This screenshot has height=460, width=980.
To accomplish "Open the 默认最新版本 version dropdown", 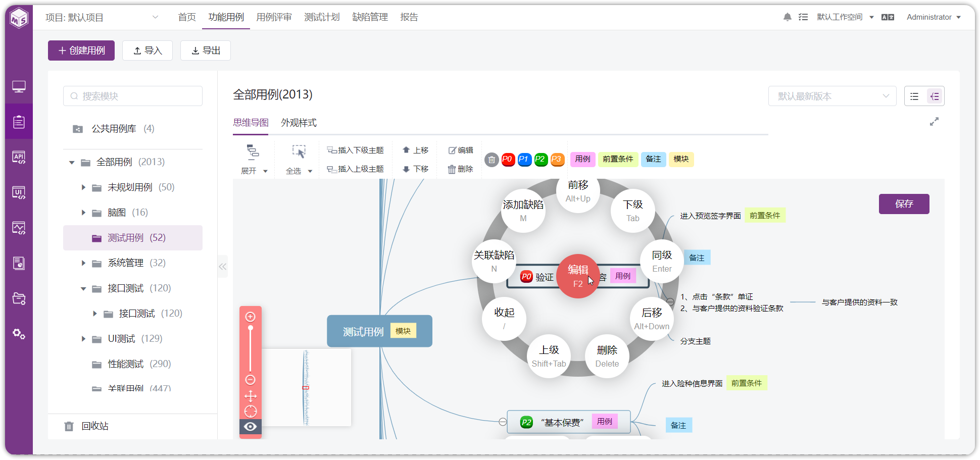I will pos(832,96).
